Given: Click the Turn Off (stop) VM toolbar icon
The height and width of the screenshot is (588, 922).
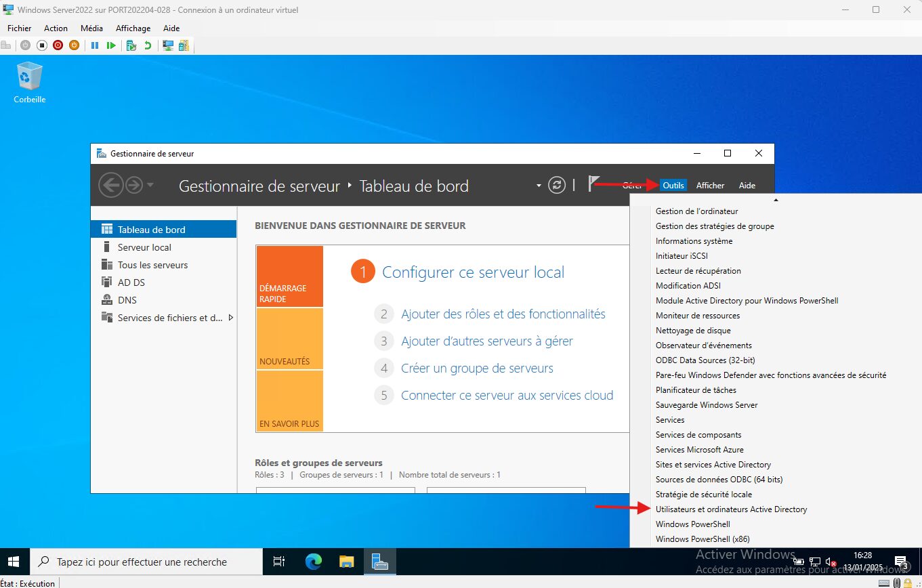Looking at the screenshot, I should pos(41,45).
